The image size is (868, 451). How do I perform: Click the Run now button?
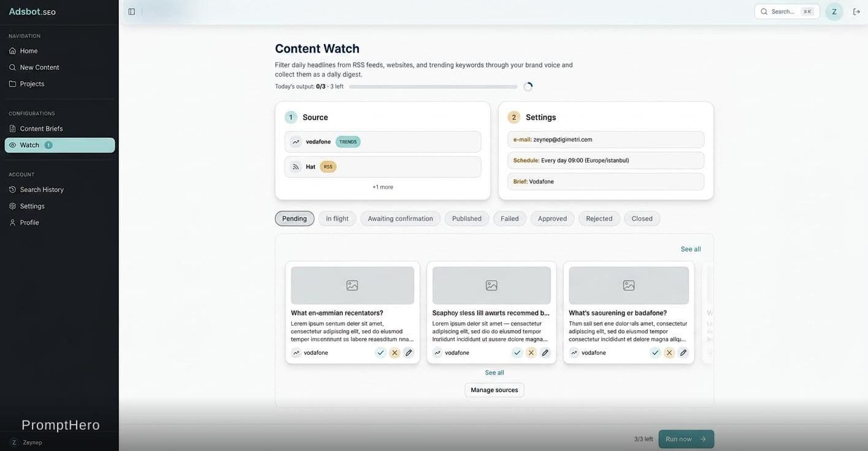[686, 439]
